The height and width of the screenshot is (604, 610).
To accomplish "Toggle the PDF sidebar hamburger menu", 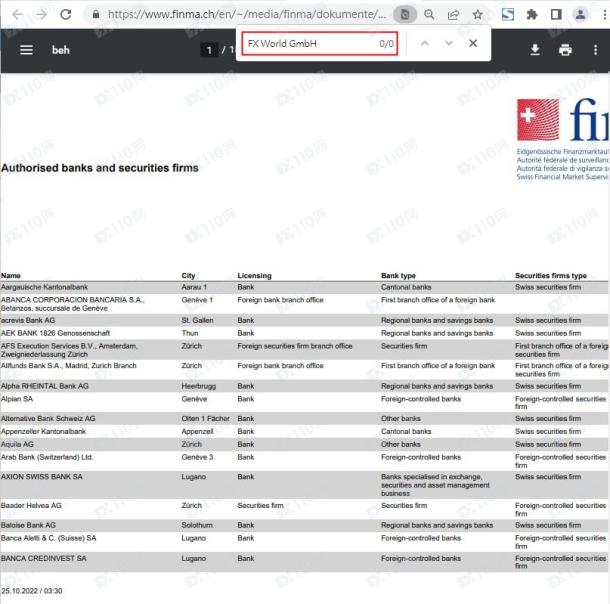I will (26, 50).
